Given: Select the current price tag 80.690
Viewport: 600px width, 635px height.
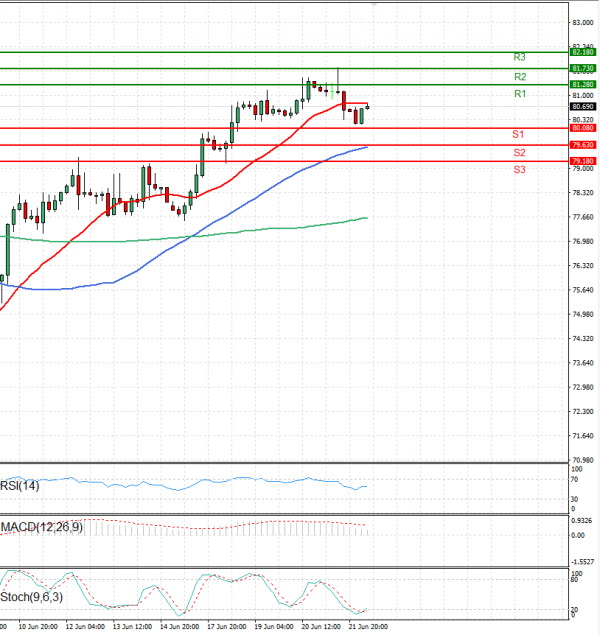Looking at the screenshot, I should 583,107.
